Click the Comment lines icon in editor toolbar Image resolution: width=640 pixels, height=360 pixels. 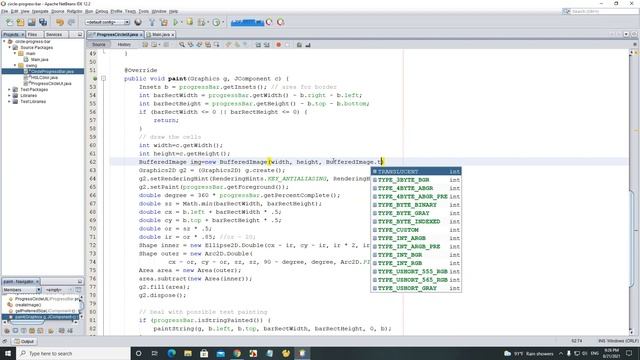click(299, 44)
